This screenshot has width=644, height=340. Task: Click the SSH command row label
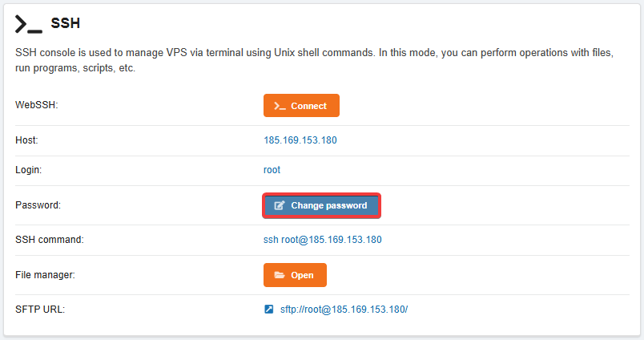[50, 240]
